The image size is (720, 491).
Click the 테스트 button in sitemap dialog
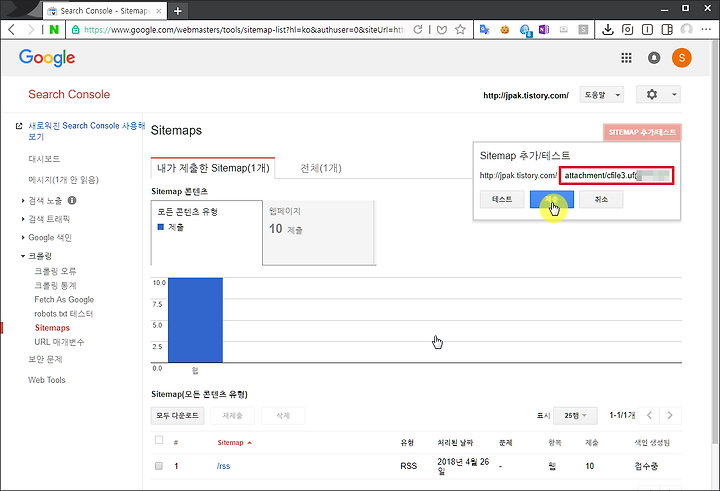click(x=502, y=199)
